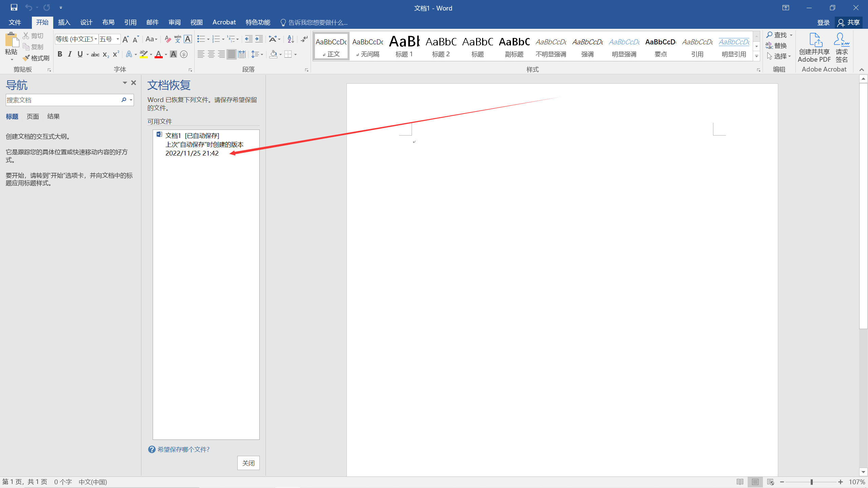
Task: Open the borders dropdown arrow
Action: pos(295,54)
